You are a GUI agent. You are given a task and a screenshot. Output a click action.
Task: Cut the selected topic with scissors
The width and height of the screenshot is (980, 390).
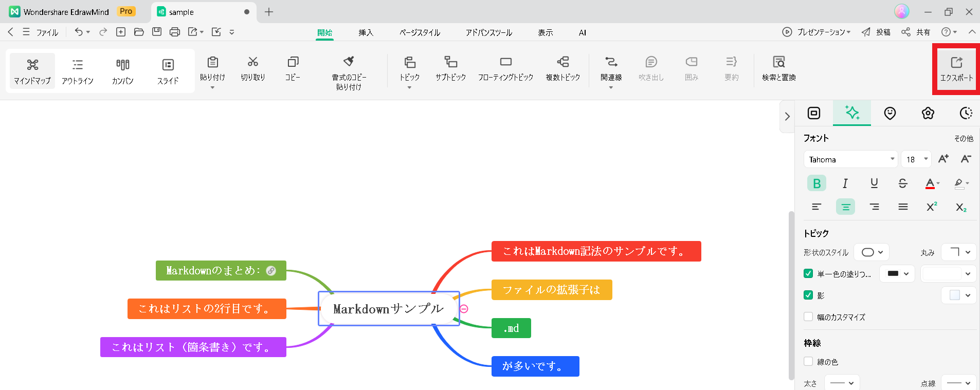(x=252, y=68)
